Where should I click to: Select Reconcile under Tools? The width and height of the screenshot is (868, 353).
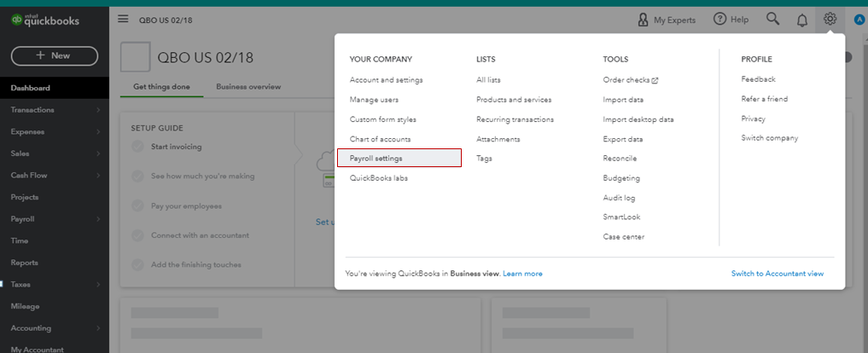pos(620,159)
